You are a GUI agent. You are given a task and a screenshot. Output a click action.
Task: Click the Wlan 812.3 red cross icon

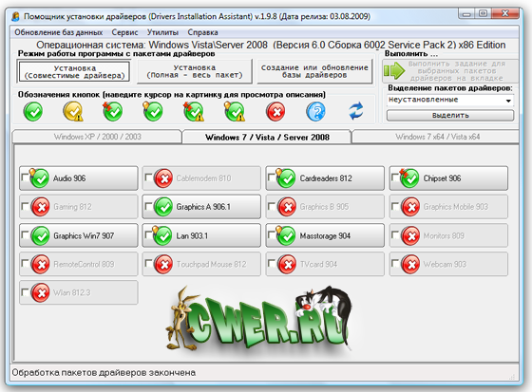(40, 292)
